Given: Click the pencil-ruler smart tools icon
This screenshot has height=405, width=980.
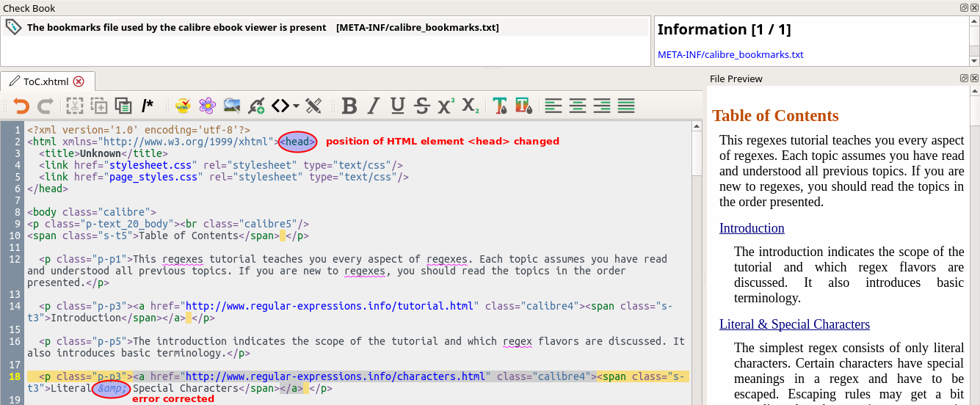Looking at the screenshot, I should point(313,106).
